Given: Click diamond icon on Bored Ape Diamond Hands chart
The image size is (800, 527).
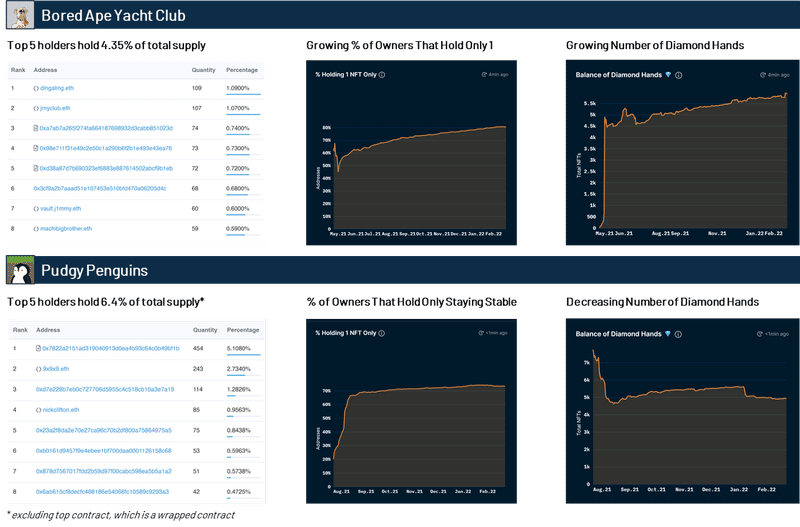Looking at the screenshot, I should 668,74.
